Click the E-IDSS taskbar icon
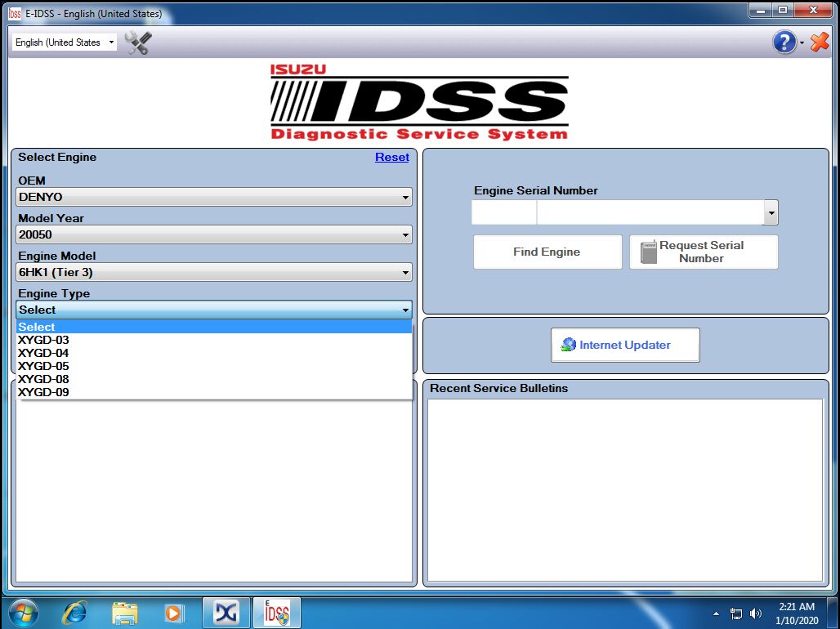This screenshot has height=629, width=840. point(276,613)
